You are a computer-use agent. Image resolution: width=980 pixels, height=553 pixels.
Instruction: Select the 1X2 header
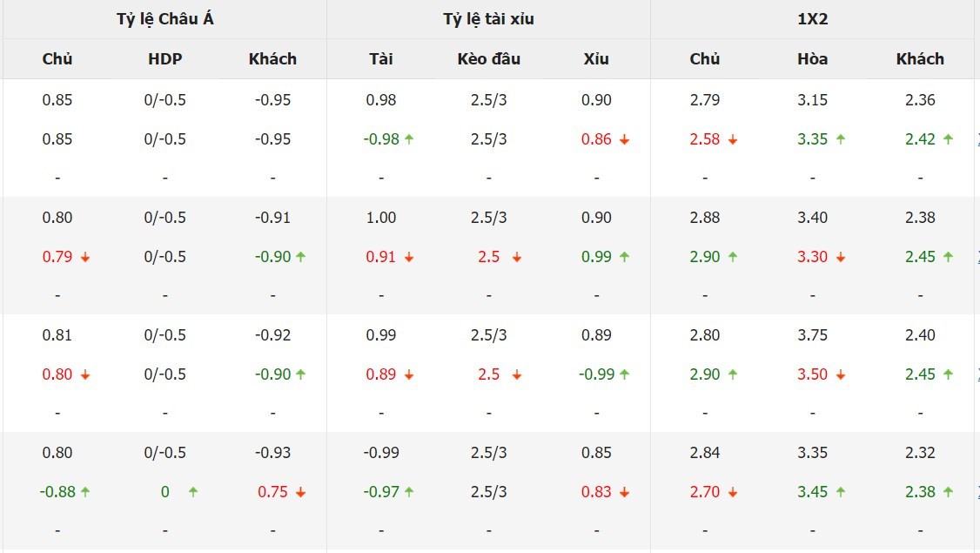pos(812,19)
